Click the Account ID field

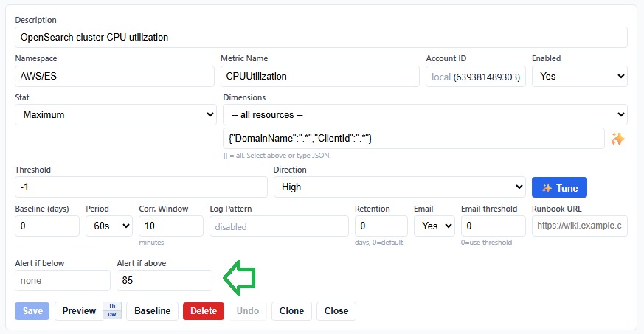[x=476, y=77]
